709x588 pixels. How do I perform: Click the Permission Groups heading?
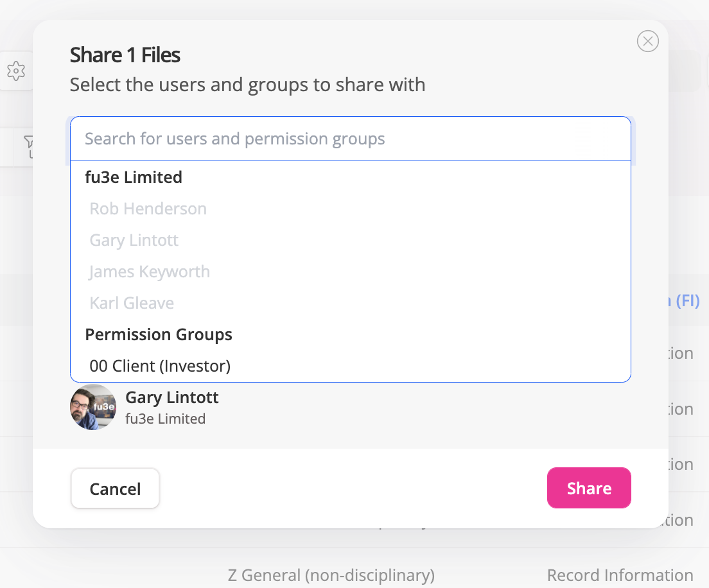tap(159, 334)
